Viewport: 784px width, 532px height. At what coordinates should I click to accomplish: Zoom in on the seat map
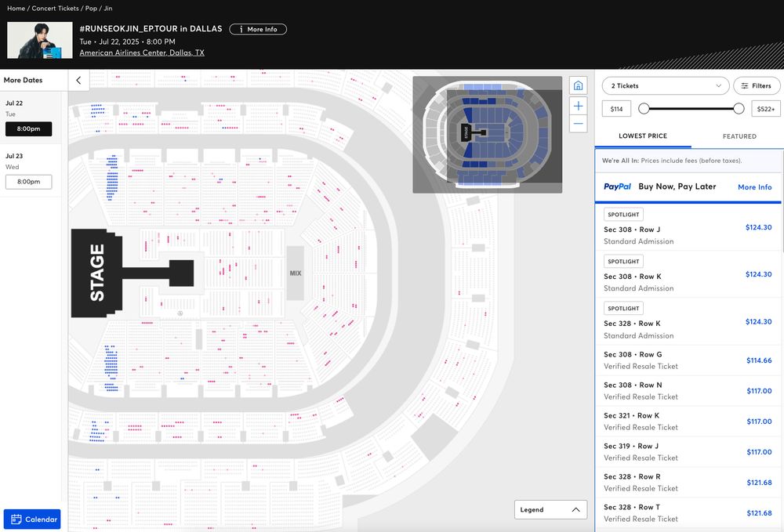click(x=578, y=106)
